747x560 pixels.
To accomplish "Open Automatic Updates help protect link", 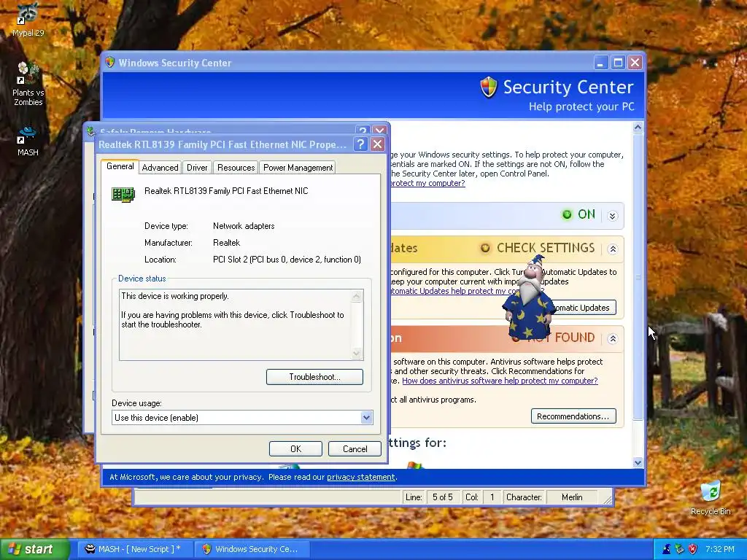I will click(x=455, y=291).
